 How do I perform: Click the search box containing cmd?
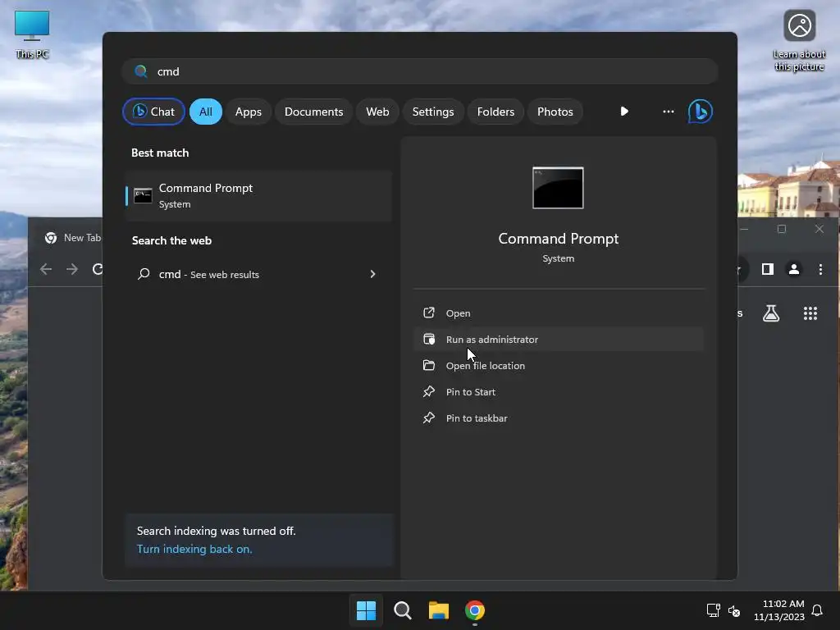pos(420,71)
